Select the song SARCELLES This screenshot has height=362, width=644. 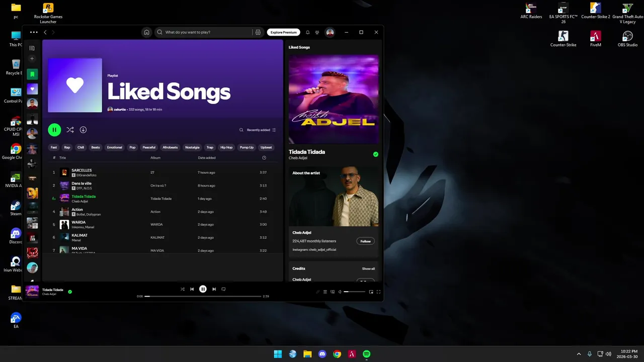point(82,170)
